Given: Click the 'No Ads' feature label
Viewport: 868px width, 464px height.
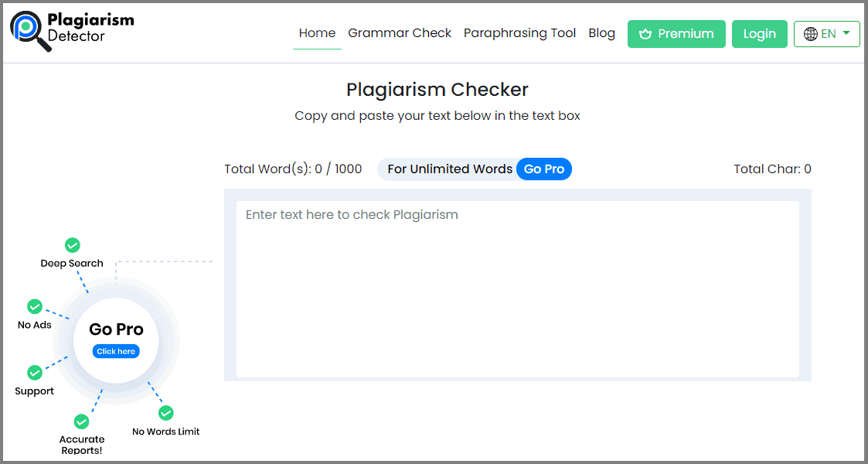Looking at the screenshot, I should click(34, 325).
